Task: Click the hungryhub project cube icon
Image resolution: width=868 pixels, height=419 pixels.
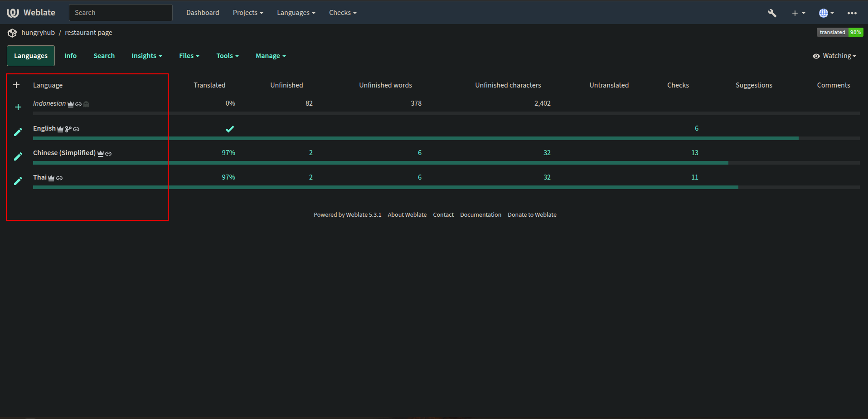Action: tap(12, 33)
